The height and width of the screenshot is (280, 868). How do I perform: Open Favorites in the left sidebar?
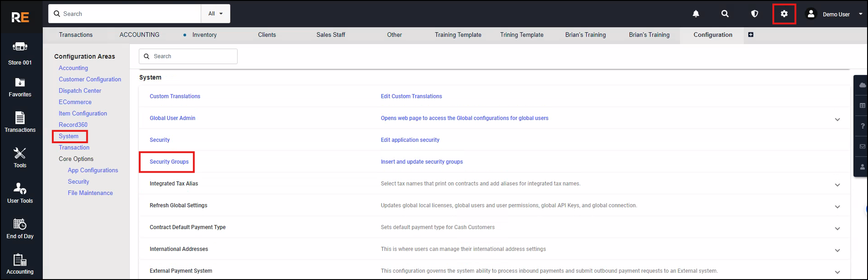click(x=20, y=87)
